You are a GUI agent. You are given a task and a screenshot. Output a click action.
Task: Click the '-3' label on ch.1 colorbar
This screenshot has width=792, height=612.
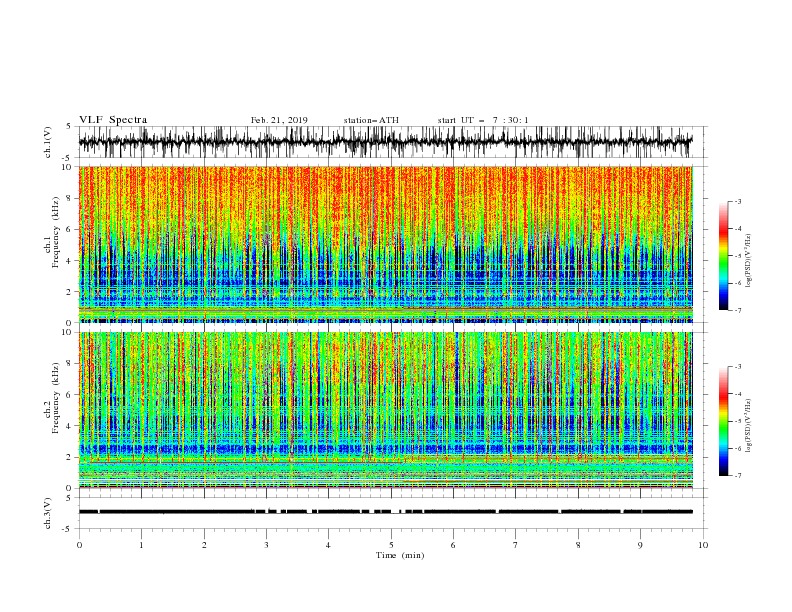tap(737, 201)
